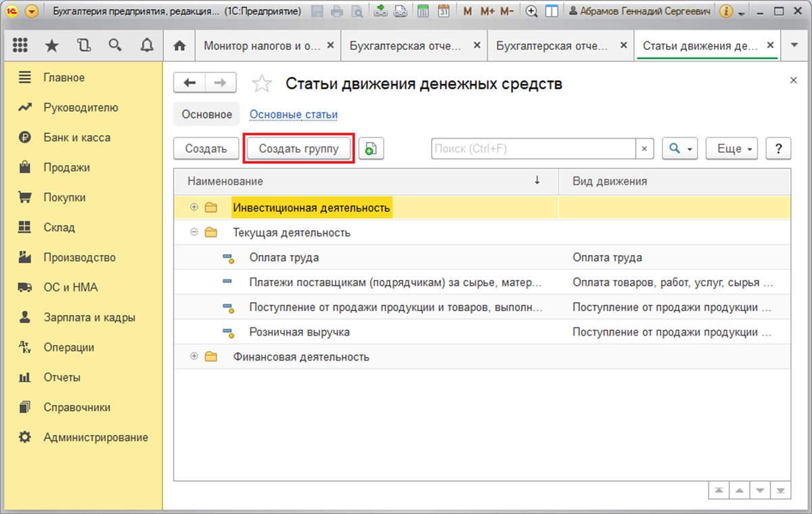The image size is (812, 514).
Task: Click the copy item icon next to Создать группу
Action: pos(371,149)
